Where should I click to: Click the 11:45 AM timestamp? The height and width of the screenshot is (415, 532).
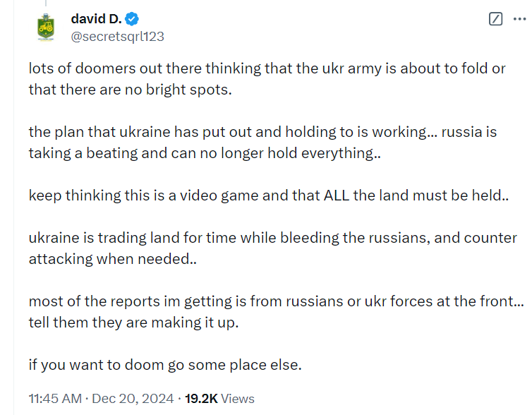pyautogui.click(x=55, y=398)
